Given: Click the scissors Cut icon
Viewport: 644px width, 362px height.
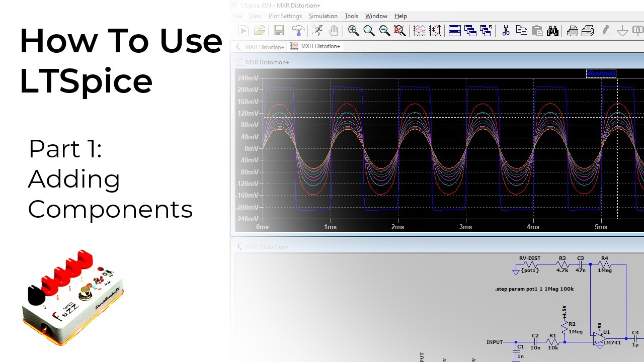Looking at the screenshot, I should (x=506, y=31).
